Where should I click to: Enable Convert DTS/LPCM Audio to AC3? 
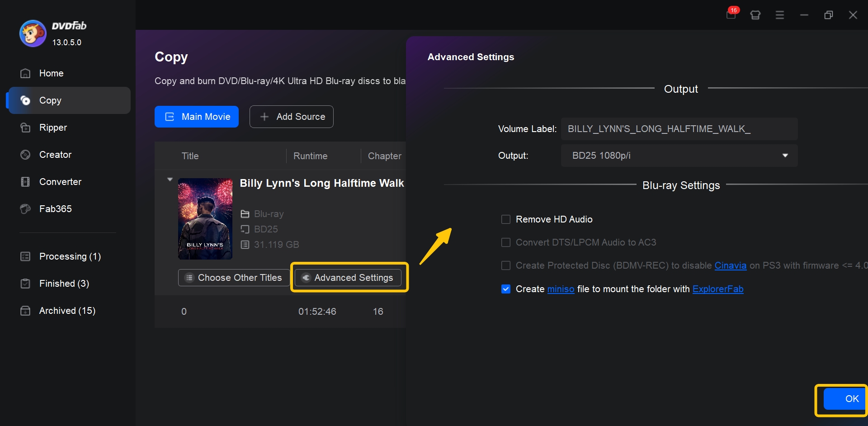pos(505,242)
